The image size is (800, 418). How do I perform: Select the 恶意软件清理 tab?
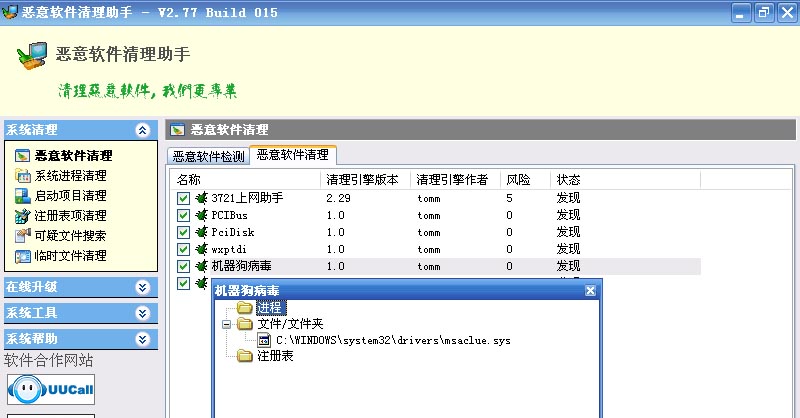coord(293,155)
